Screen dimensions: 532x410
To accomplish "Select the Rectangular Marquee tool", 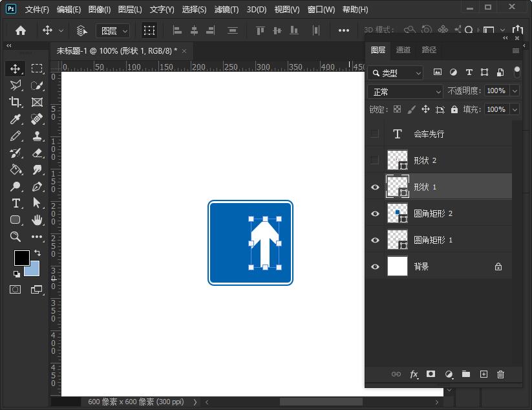I will 37,69.
